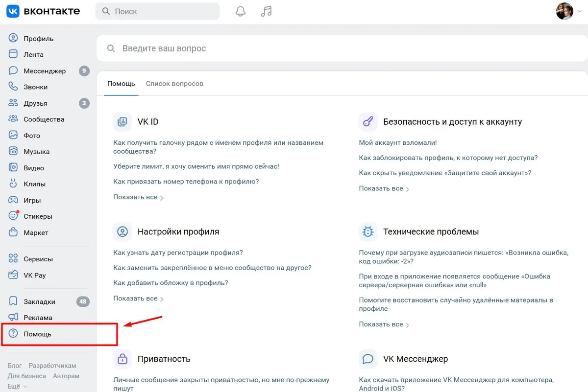Click the Сервисы grid icon

coord(13,259)
